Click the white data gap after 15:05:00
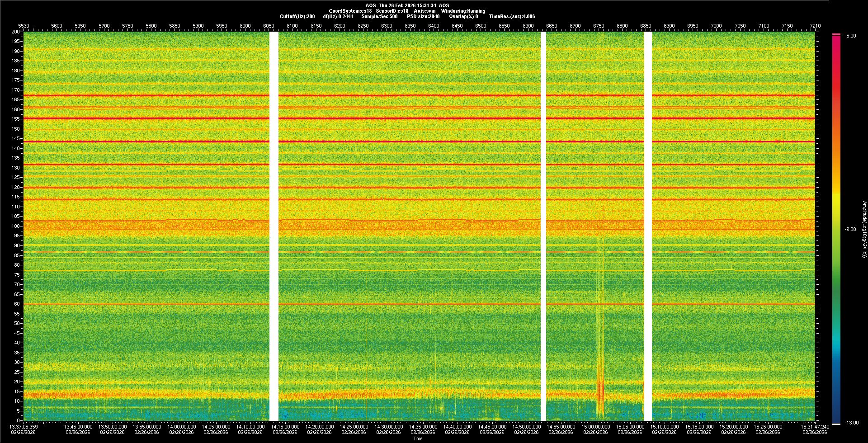Screen dimensions: 868x443 coord(648,226)
